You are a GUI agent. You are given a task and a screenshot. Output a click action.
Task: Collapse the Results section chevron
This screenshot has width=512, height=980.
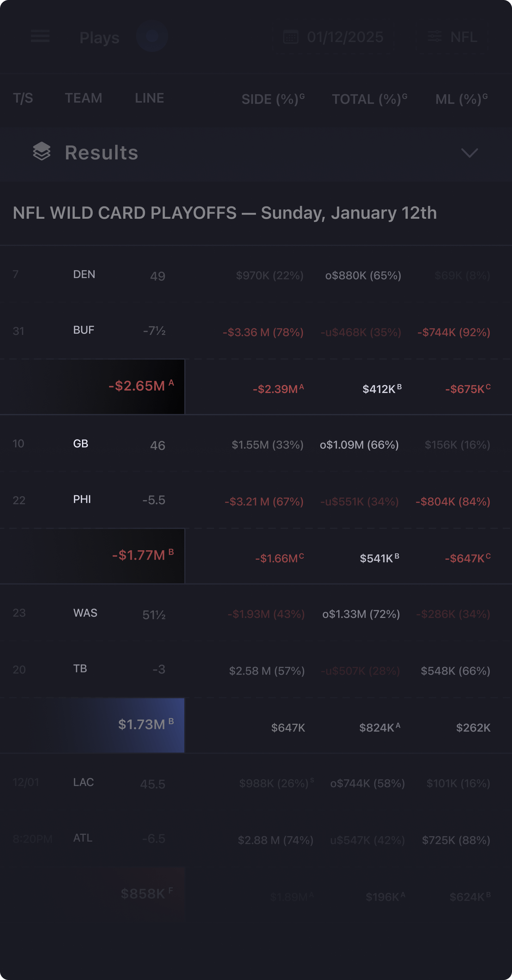[469, 153]
